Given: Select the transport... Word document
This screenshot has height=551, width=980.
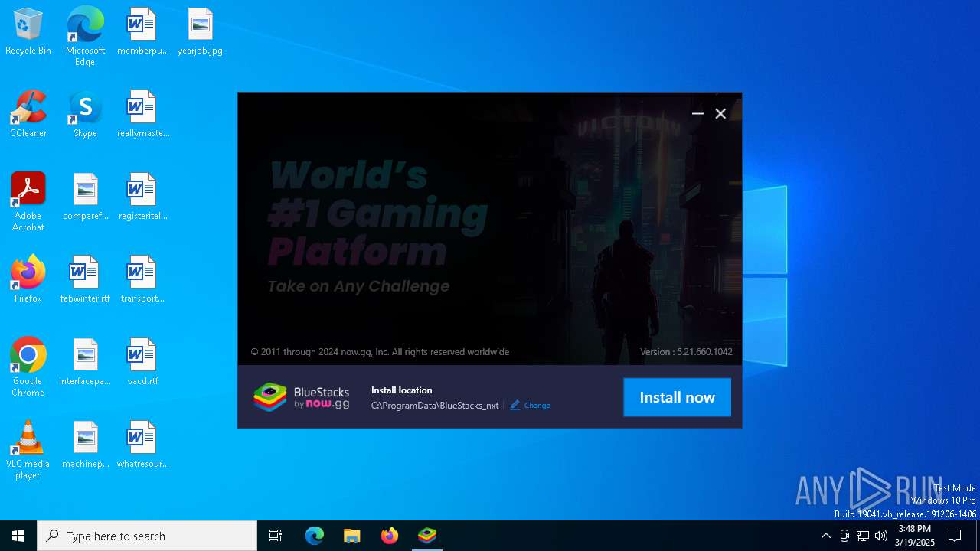Looking at the screenshot, I should point(142,280).
